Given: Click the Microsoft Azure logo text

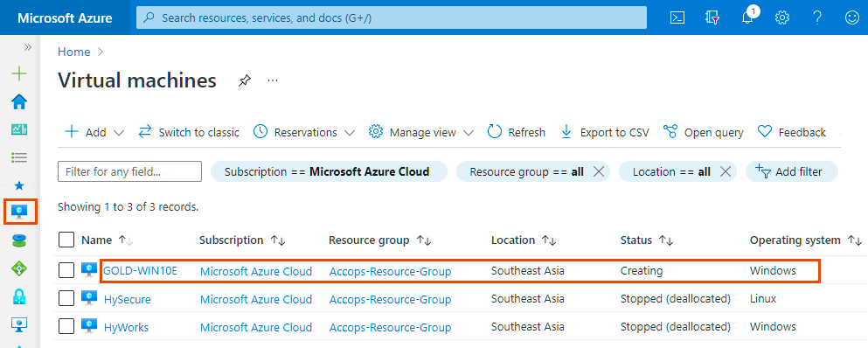Looking at the screenshot, I should click(x=65, y=17).
